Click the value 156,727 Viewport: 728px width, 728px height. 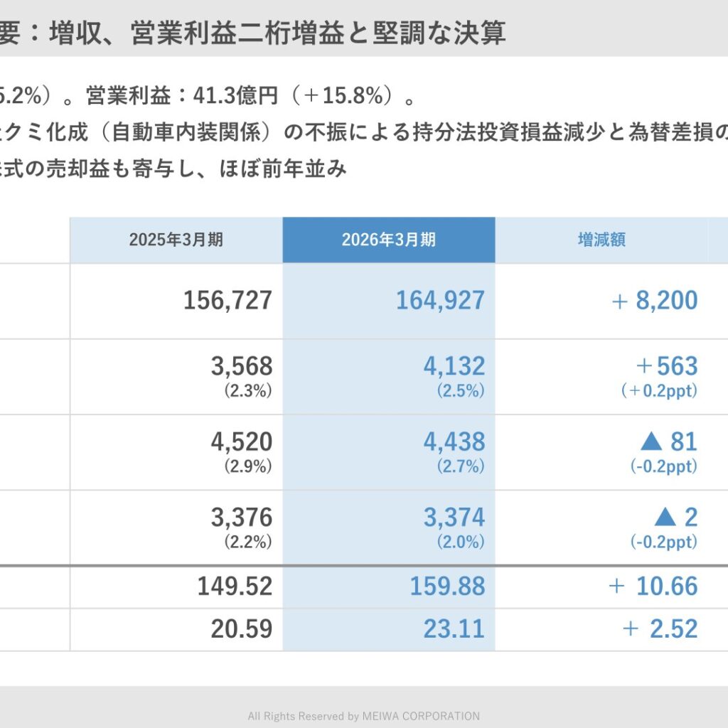point(227,300)
